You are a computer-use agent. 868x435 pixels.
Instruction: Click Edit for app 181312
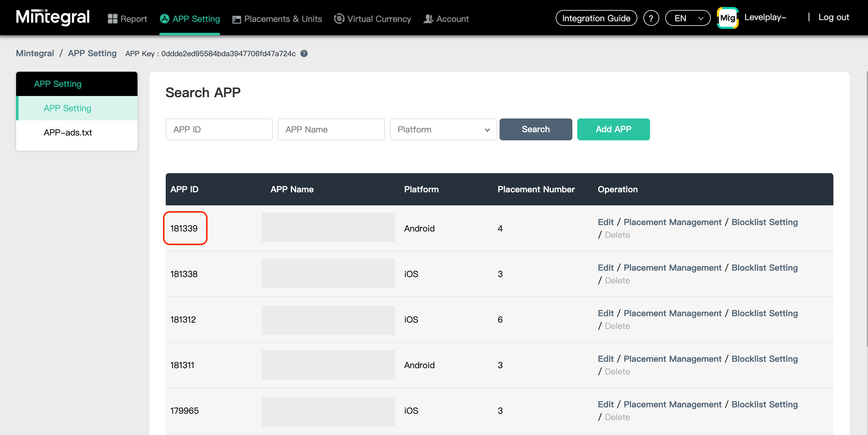(x=605, y=313)
